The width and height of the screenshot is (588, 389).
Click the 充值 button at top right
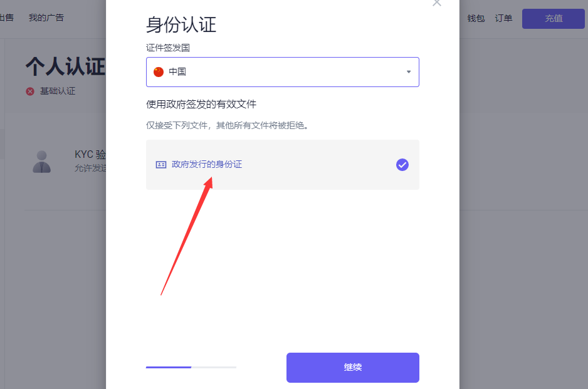553,18
